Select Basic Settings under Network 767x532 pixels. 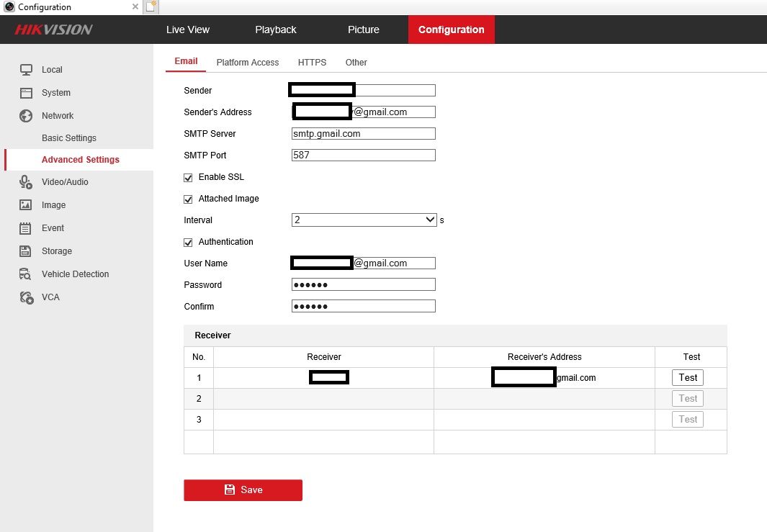pyautogui.click(x=69, y=138)
